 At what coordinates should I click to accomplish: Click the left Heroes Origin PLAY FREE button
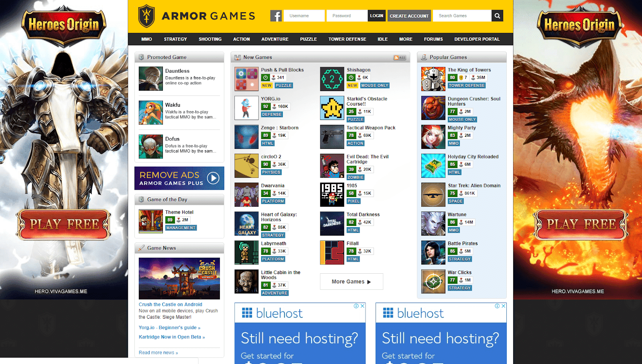(x=64, y=224)
